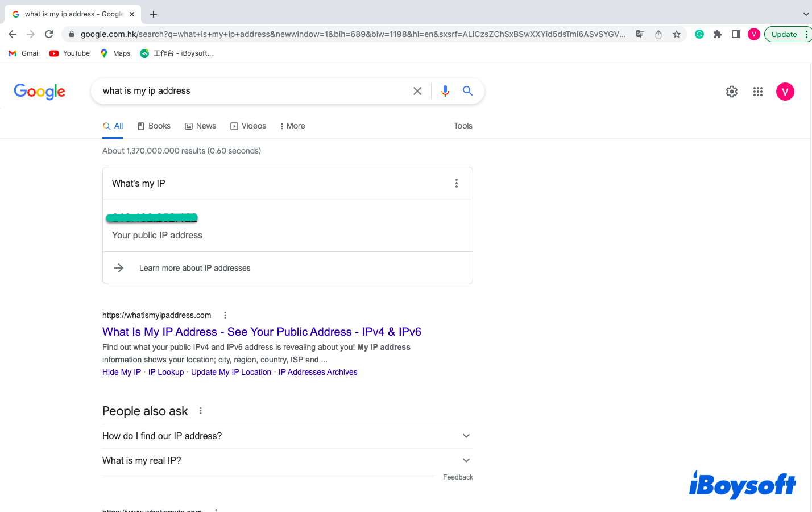Reload the current page
The image size is (812, 512).
(49, 34)
